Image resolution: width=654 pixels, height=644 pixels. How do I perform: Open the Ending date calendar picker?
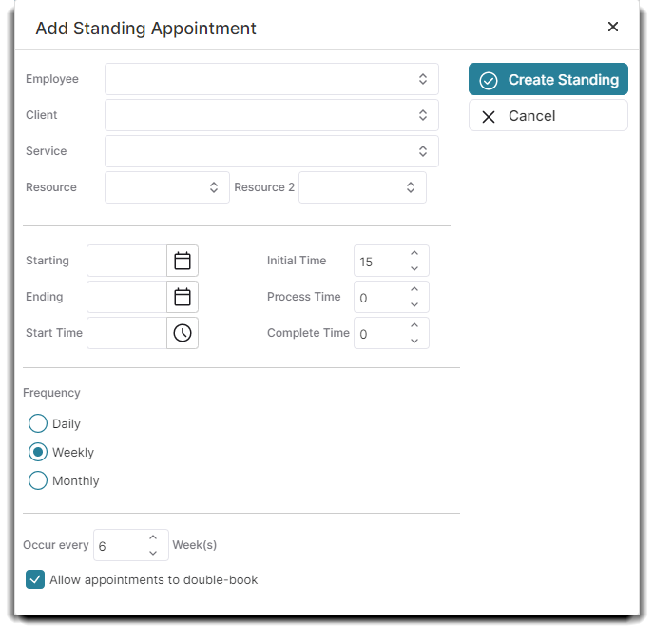point(183,297)
